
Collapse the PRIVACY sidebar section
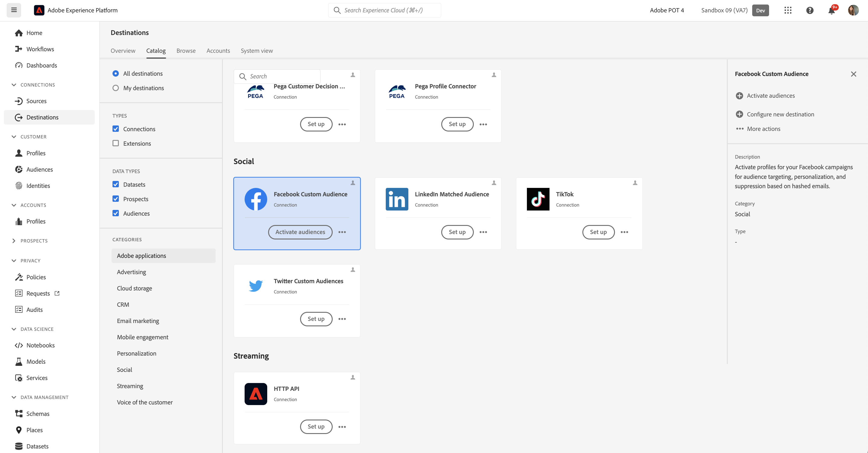pos(14,261)
